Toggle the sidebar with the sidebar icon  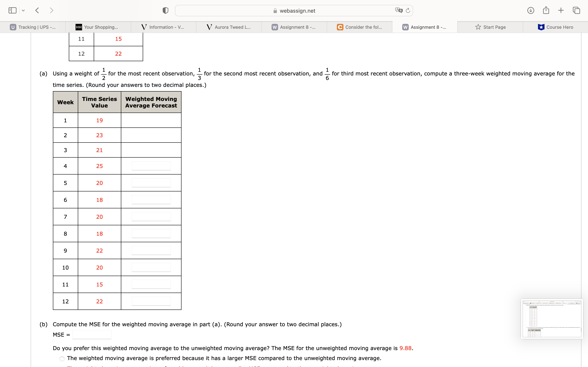click(12, 10)
